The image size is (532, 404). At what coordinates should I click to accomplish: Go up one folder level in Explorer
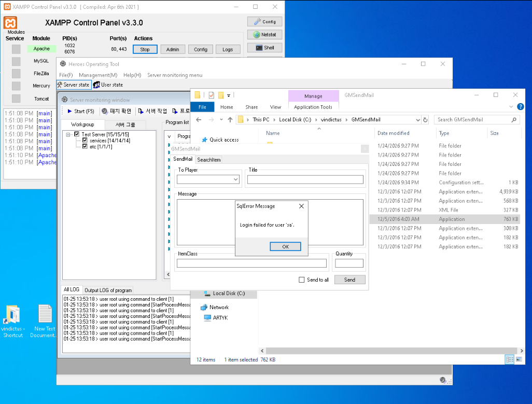tap(230, 120)
